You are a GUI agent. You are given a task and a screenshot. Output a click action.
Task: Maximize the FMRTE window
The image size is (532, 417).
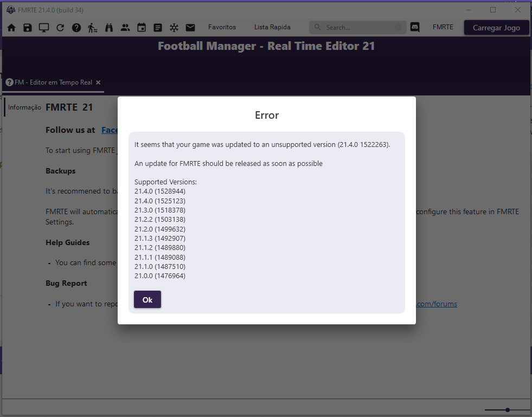(x=493, y=10)
